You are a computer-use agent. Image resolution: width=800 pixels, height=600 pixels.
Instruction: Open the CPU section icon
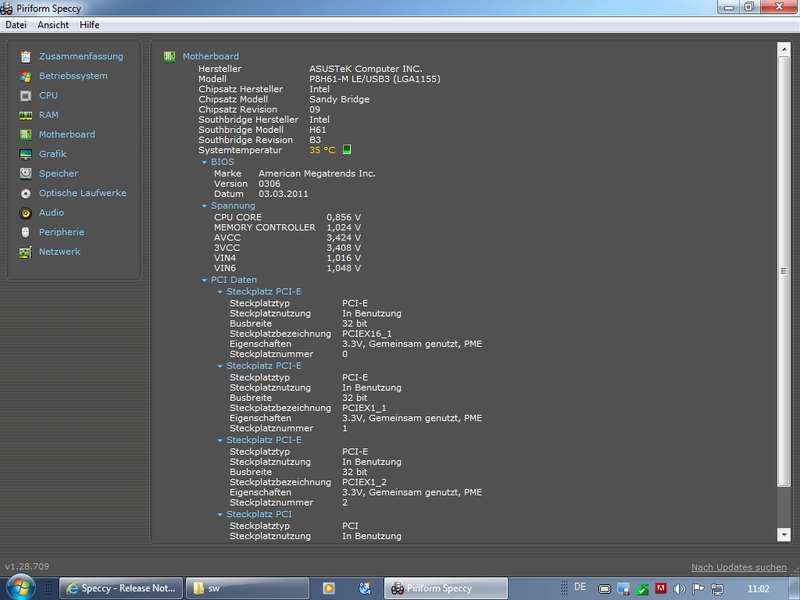pyautogui.click(x=26, y=95)
